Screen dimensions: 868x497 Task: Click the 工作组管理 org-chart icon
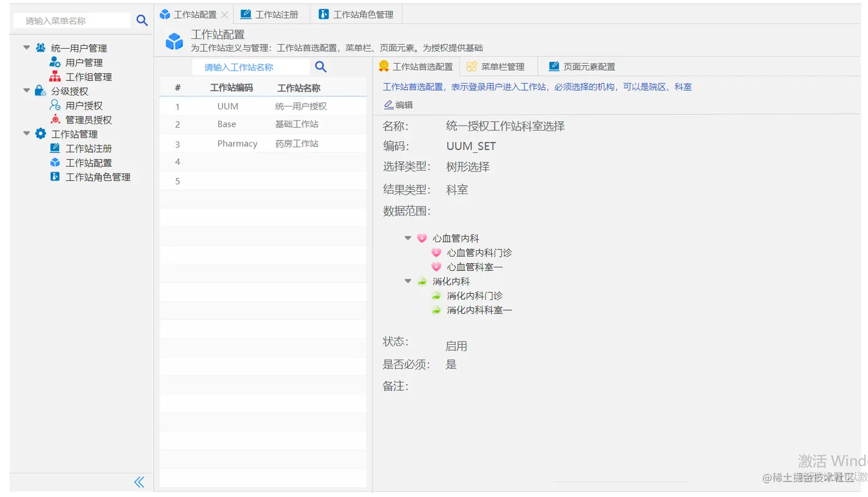[x=55, y=76]
